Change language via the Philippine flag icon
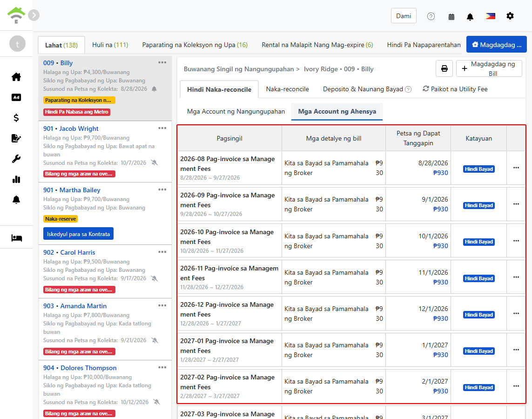532x419 pixels. click(x=490, y=16)
